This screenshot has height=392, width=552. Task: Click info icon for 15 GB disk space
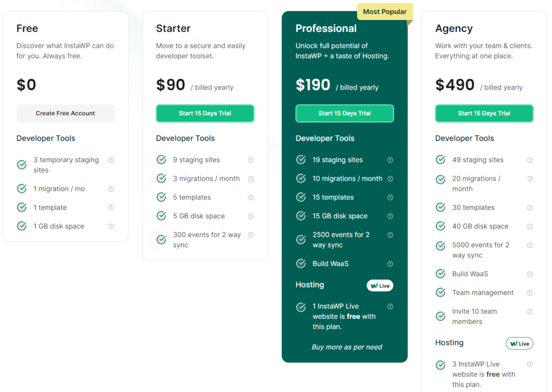coord(390,216)
